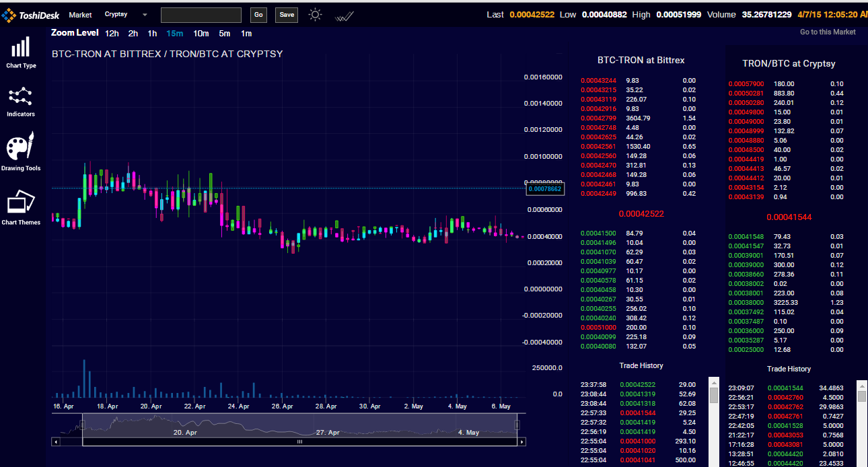Click the ToshiDesk logo
The width and height of the screenshot is (868, 467).
tap(30, 14)
